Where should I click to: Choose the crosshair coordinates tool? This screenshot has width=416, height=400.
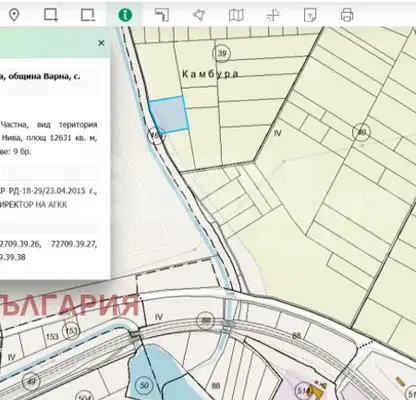[273, 15]
